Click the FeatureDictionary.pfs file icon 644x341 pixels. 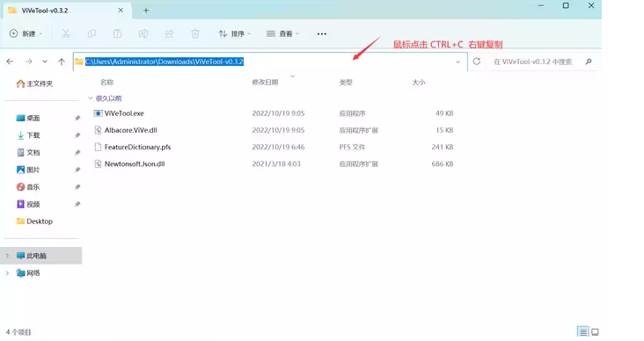98,147
